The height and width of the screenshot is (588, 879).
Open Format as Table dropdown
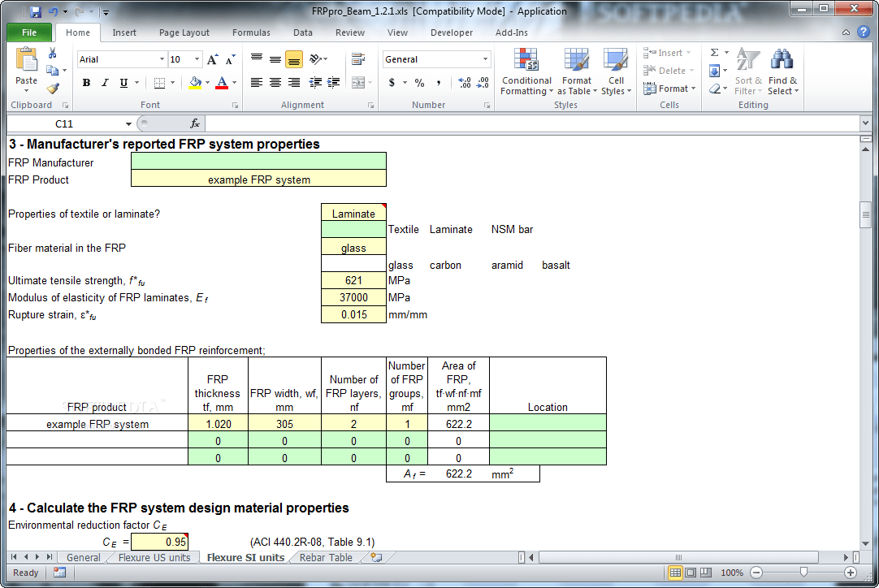[576, 71]
